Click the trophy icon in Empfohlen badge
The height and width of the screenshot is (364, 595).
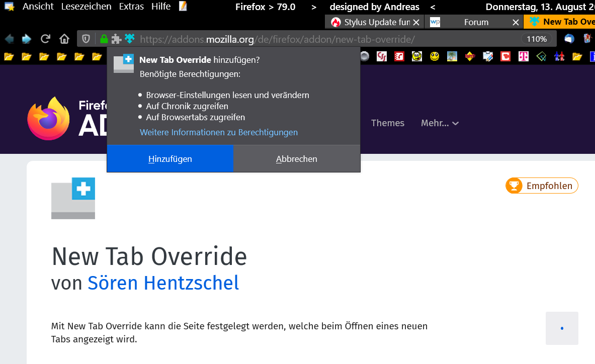click(x=514, y=186)
